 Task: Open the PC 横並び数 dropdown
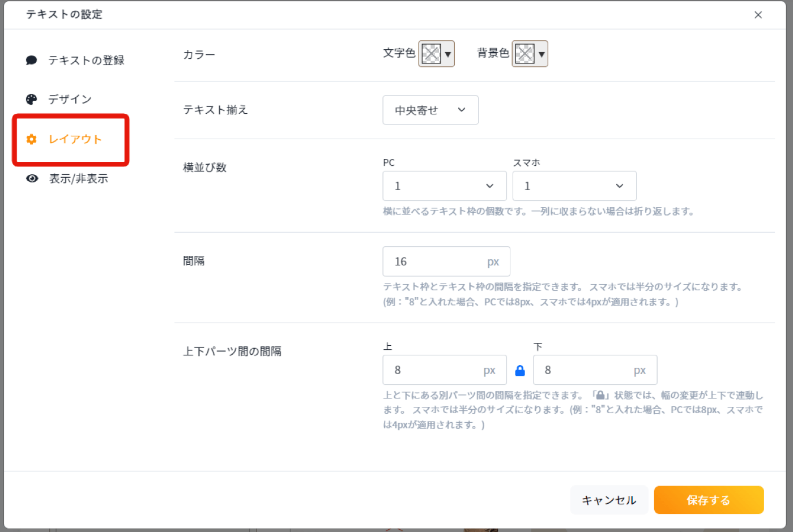click(x=445, y=186)
